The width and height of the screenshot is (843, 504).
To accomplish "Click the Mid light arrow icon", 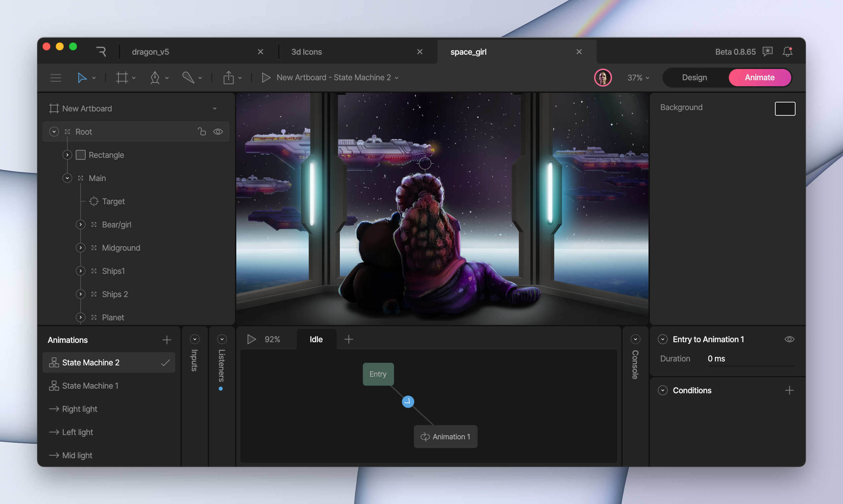I will click(54, 456).
